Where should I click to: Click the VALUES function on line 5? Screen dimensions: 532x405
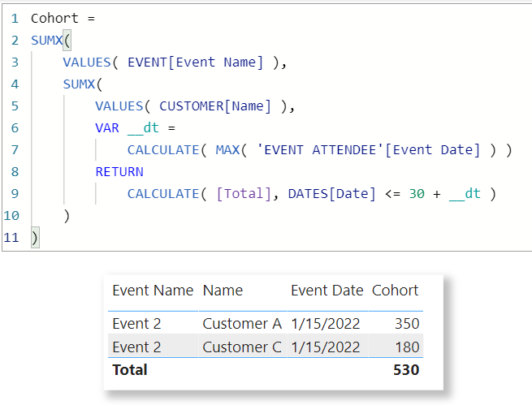point(119,106)
